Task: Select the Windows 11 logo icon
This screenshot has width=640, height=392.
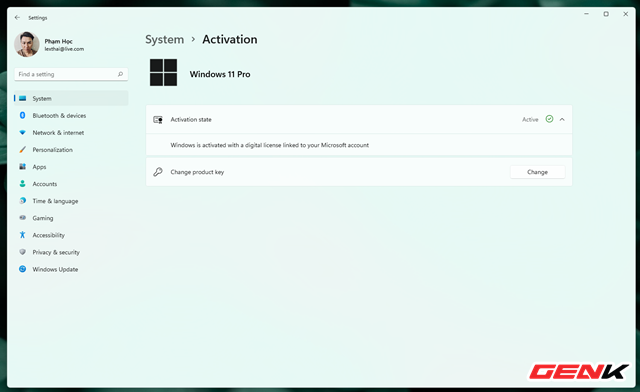Action: 163,72
